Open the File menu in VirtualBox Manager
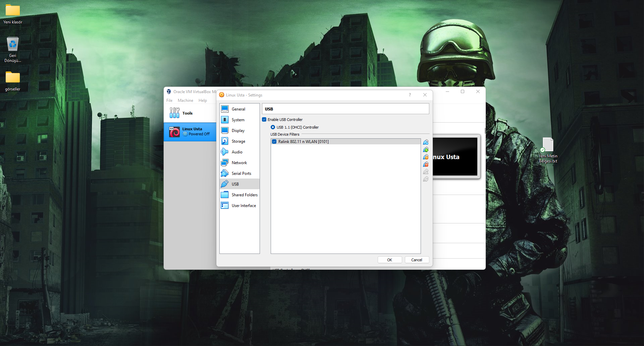The height and width of the screenshot is (346, 644). 169,100
